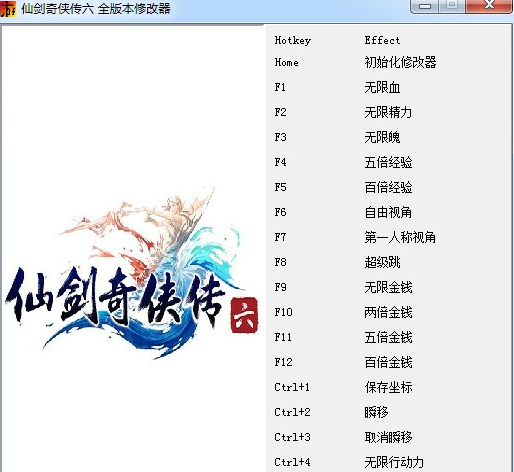Click the 'F6' hotkey label
Screen dimensions: 514x472
(x=280, y=212)
